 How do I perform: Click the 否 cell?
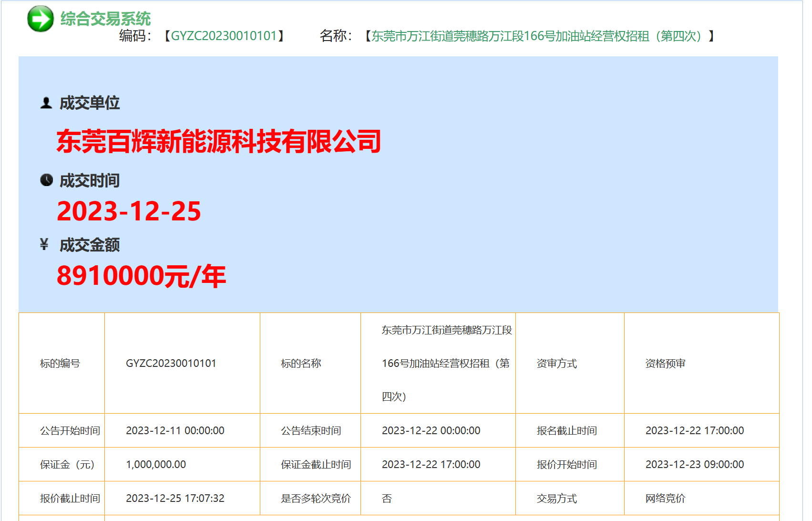(x=387, y=499)
